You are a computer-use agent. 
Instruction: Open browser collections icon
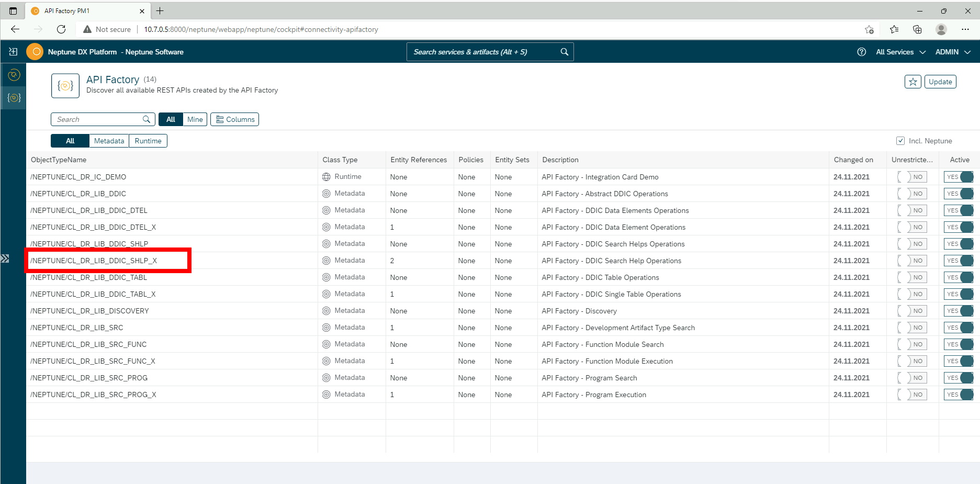(917, 29)
